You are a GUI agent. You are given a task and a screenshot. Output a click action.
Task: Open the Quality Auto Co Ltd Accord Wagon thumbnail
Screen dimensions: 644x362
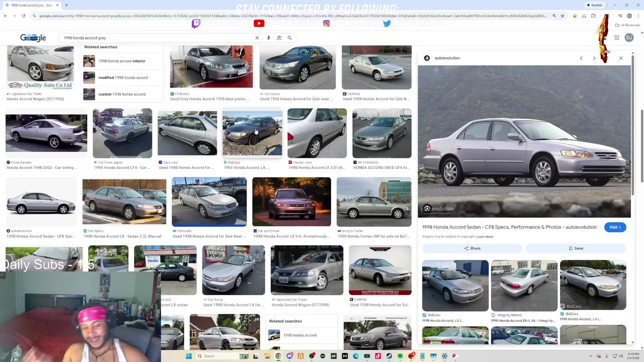(40, 68)
